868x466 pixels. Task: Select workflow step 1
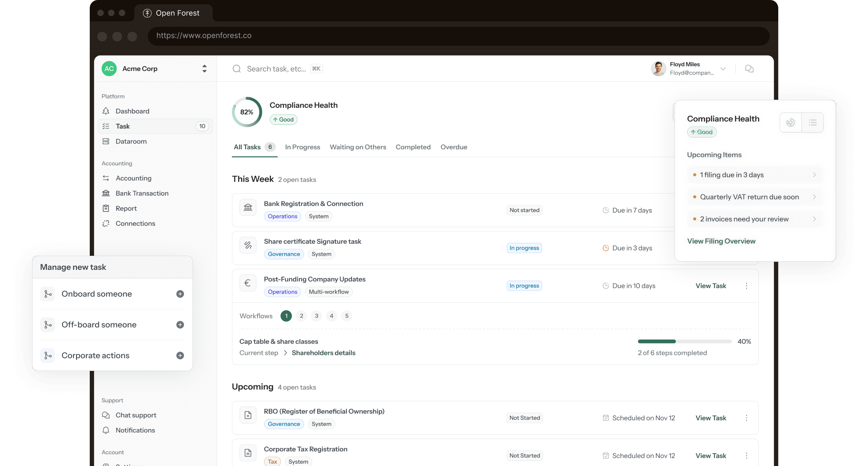286,316
